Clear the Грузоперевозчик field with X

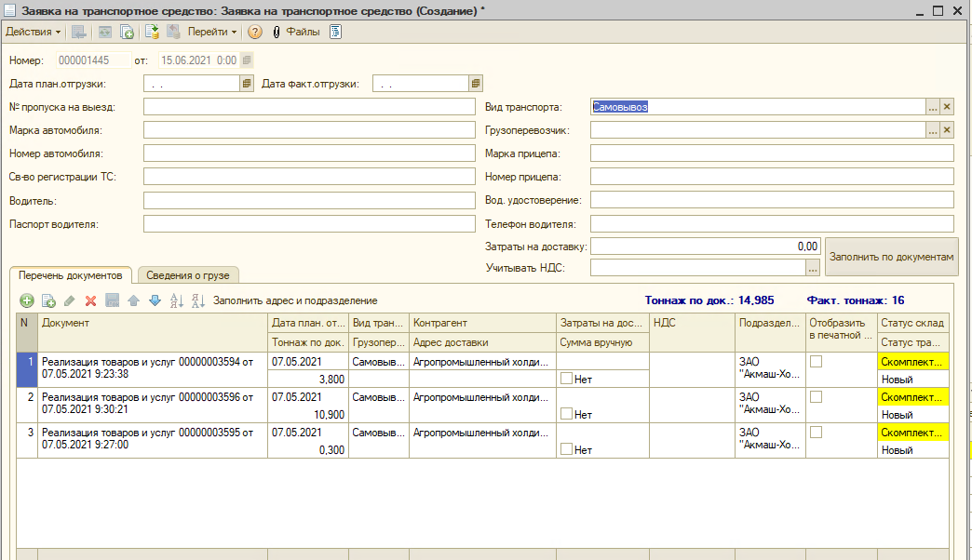947,130
